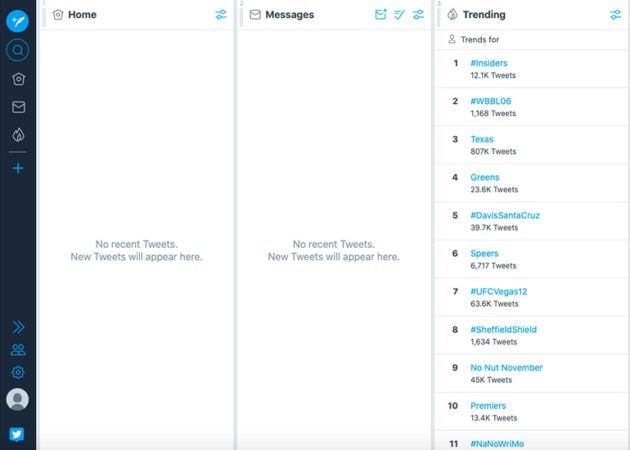Open the #Insiders trend
The image size is (630, 450).
click(489, 63)
